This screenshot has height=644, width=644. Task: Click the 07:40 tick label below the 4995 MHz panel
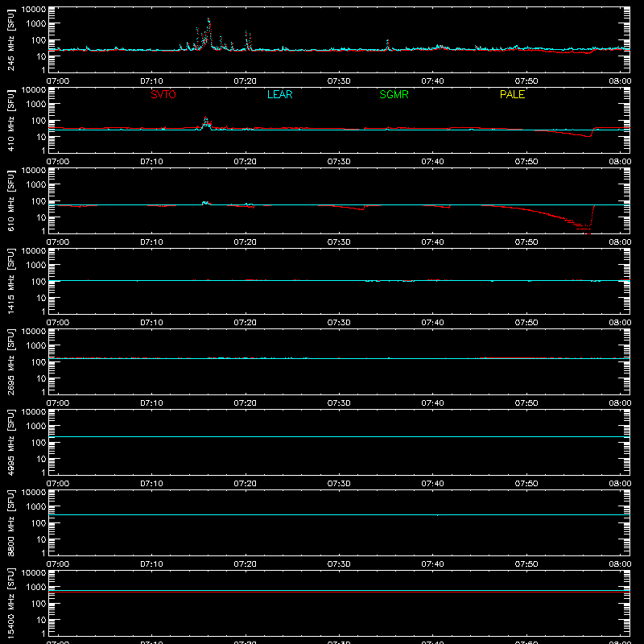(432, 484)
